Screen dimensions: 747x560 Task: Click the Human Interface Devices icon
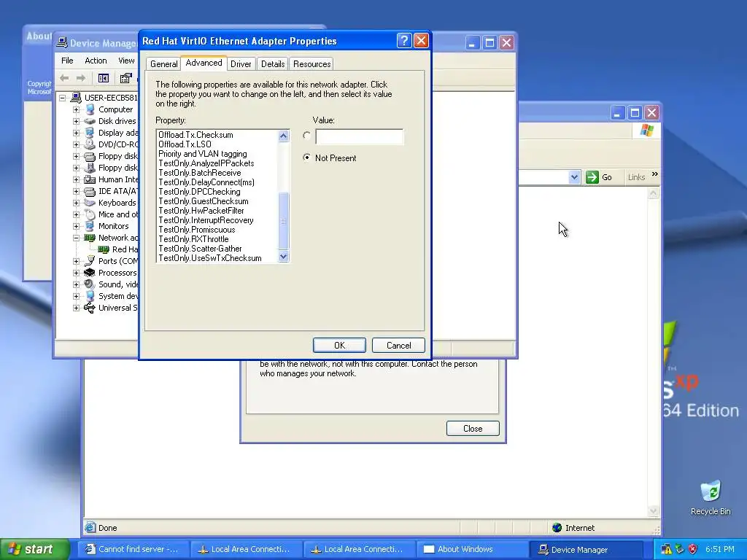click(x=90, y=179)
